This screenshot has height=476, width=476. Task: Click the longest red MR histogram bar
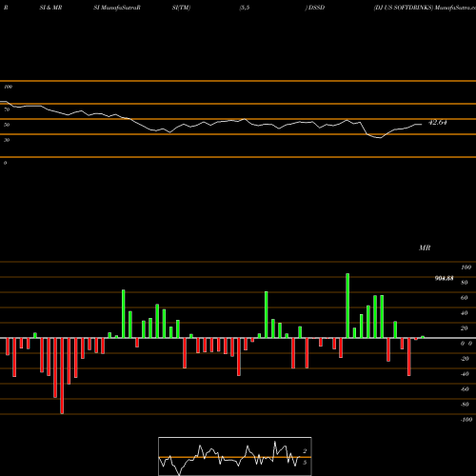click(62, 376)
